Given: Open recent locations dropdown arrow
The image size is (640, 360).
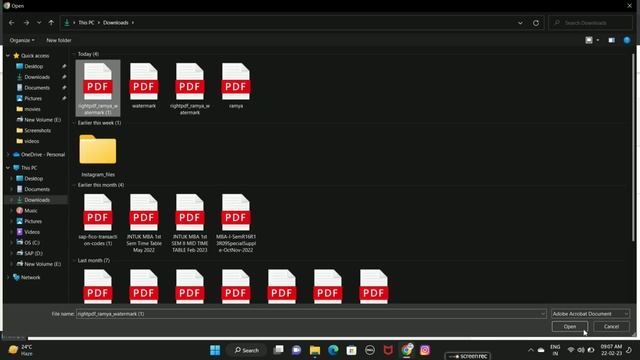Looking at the screenshot, I should tap(39, 23).
